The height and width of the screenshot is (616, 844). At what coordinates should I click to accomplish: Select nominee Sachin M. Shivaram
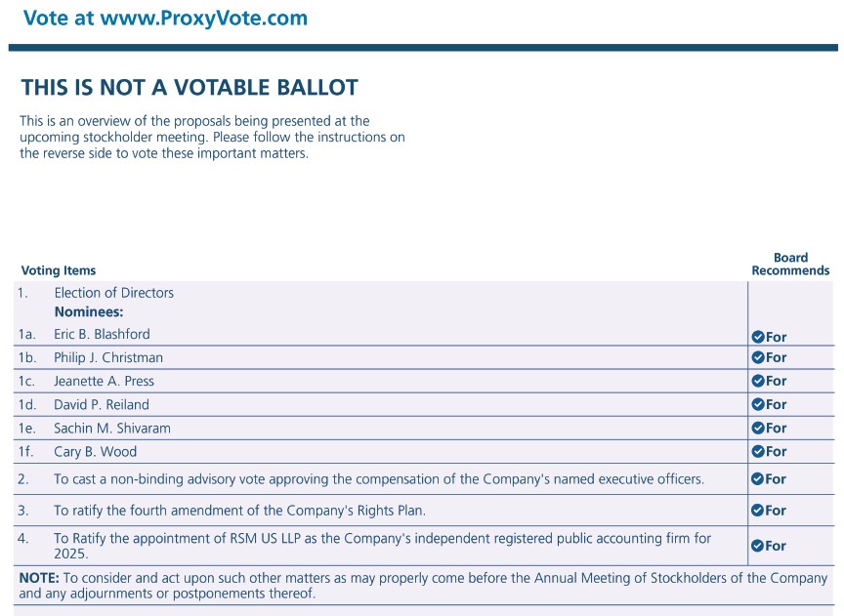point(109,428)
